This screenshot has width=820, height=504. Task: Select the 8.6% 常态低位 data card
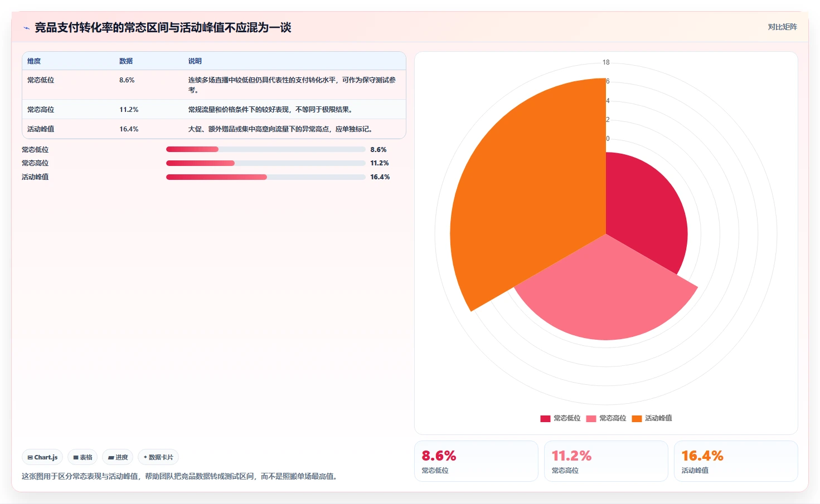[x=476, y=461]
